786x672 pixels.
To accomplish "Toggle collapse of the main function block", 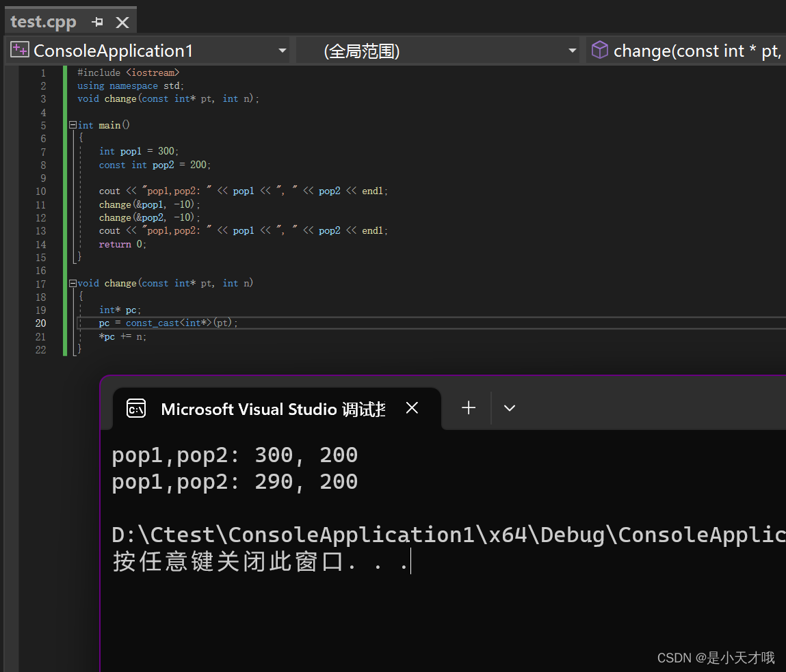I will coord(73,124).
